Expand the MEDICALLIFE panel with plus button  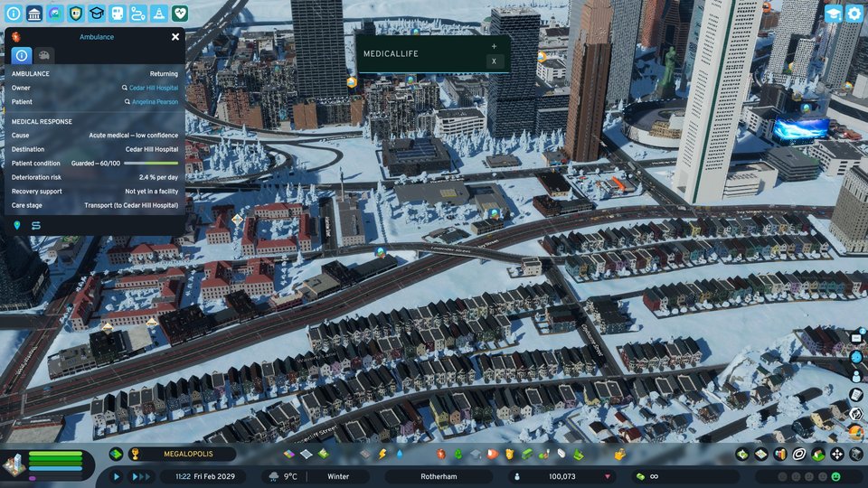(494, 46)
